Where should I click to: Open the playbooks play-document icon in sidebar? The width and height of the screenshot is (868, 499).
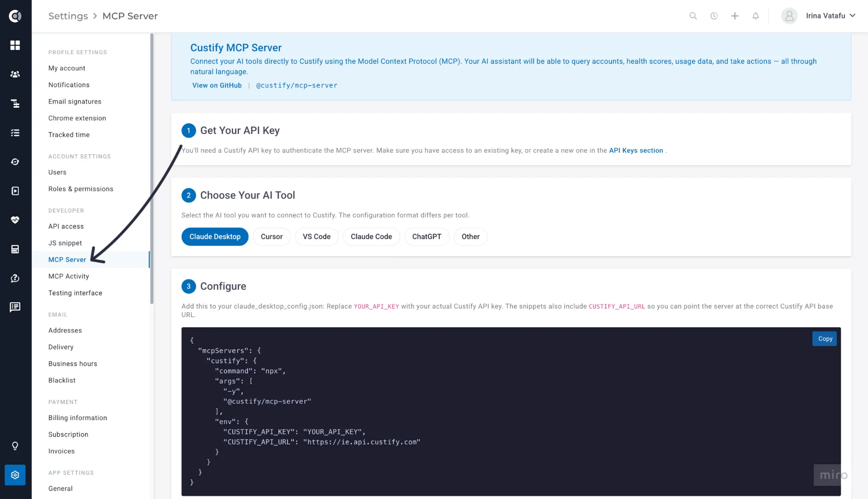coord(15,191)
